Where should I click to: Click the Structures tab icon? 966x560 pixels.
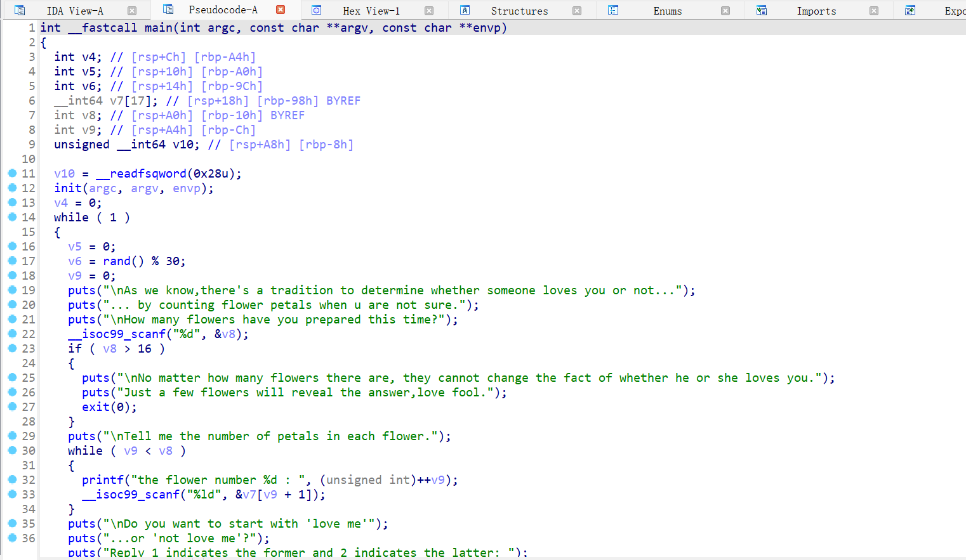tap(465, 10)
